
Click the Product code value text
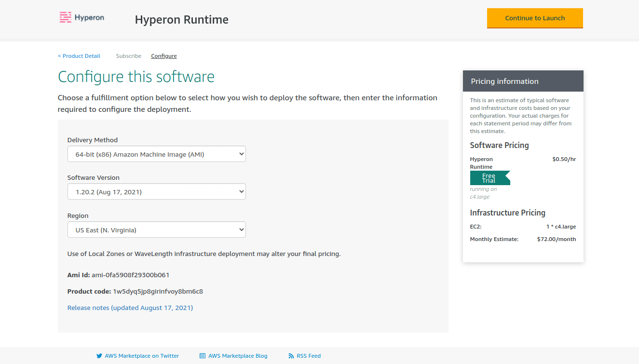coord(158,292)
